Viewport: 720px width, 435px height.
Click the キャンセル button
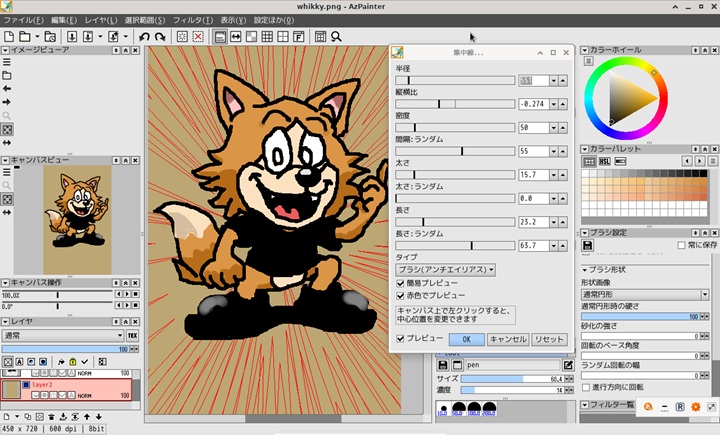coord(508,339)
